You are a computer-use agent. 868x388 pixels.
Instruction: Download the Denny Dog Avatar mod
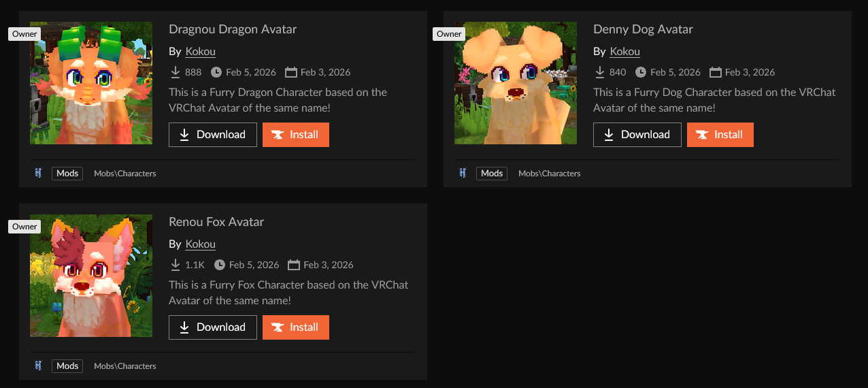pos(637,135)
